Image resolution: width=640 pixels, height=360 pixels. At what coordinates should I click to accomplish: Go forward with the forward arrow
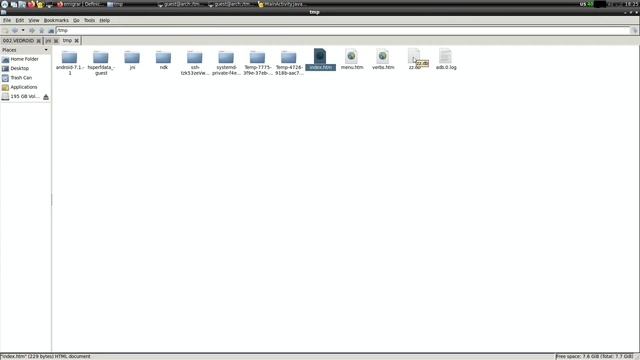click(32, 31)
